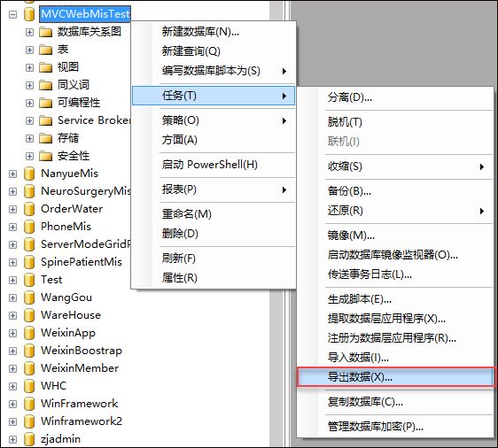Image resolution: width=498 pixels, height=448 pixels.
Task: Click the WHC database icon
Action: tap(29, 386)
